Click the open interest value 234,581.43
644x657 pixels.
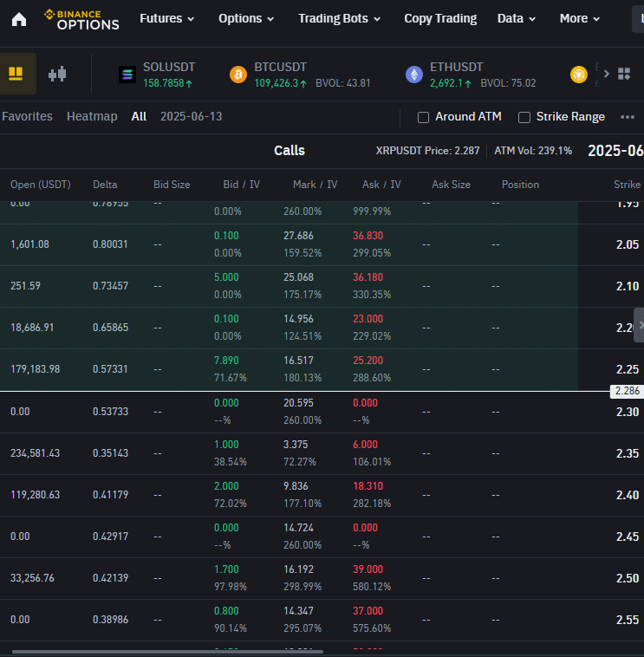click(36, 453)
